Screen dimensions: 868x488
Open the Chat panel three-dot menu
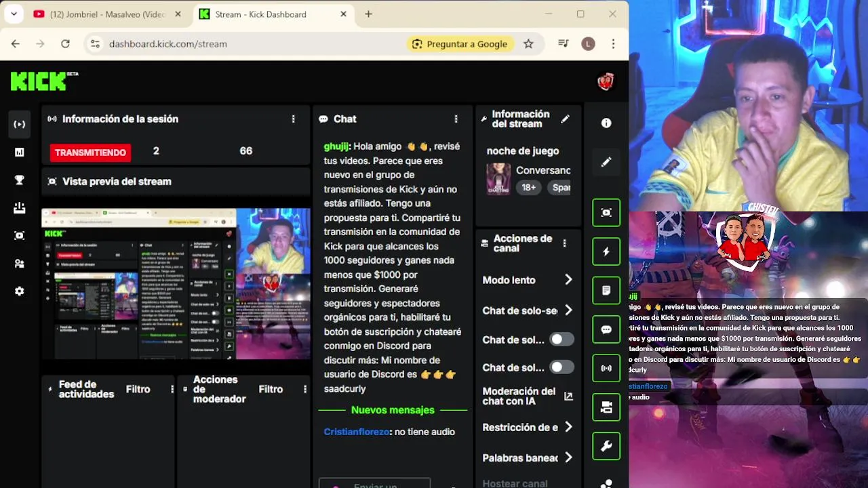click(456, 119)
